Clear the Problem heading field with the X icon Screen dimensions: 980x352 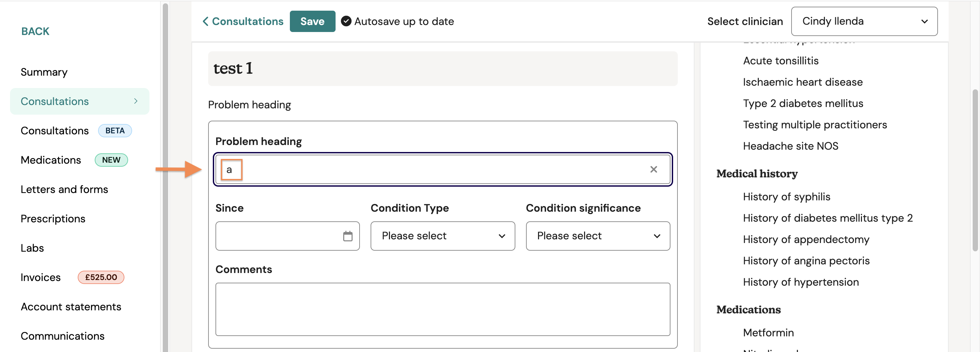(x=653, y=169)
